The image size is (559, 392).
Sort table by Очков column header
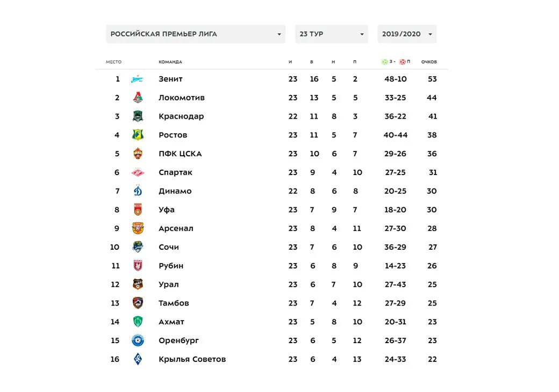(429, 62)
